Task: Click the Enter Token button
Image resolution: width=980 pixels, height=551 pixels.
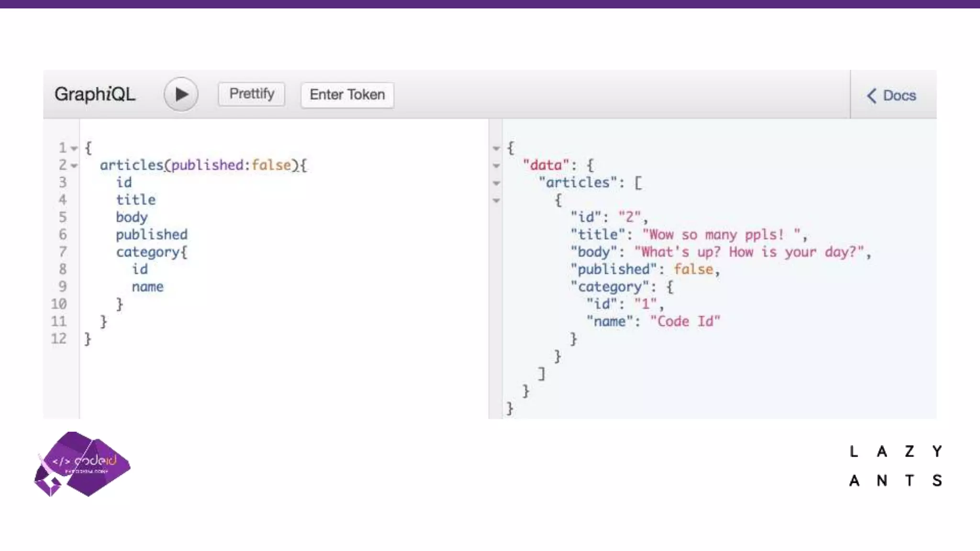Action: tap(347, 95)
